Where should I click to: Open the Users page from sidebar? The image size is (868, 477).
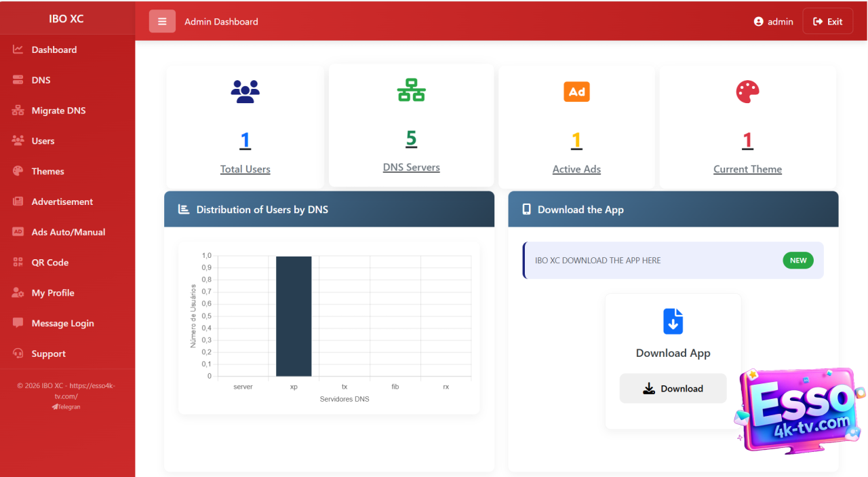[x=43, y=141]
